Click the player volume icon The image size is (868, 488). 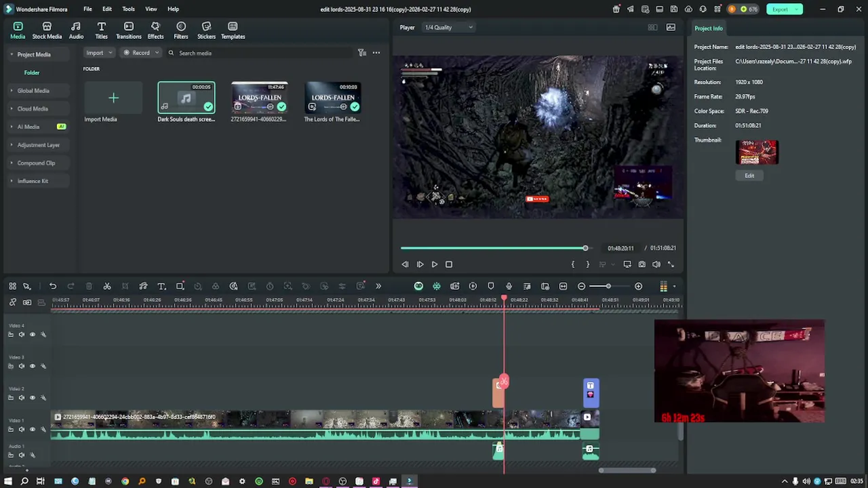(x=656, y=264)
